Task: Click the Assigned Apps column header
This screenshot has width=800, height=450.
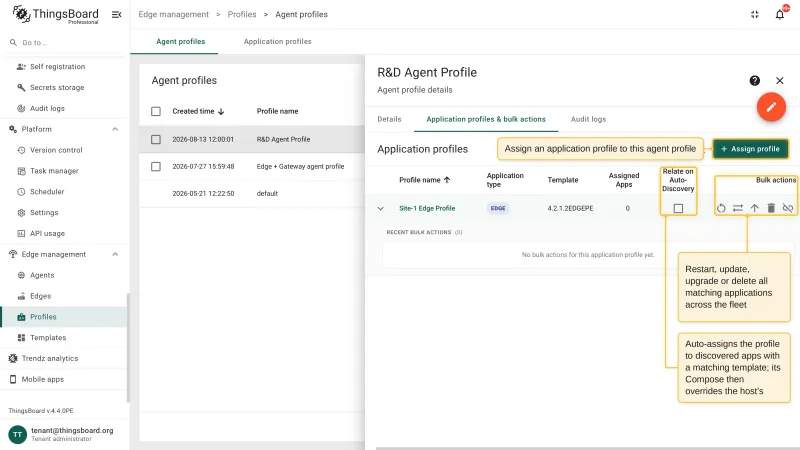Action: pos(623,180)
